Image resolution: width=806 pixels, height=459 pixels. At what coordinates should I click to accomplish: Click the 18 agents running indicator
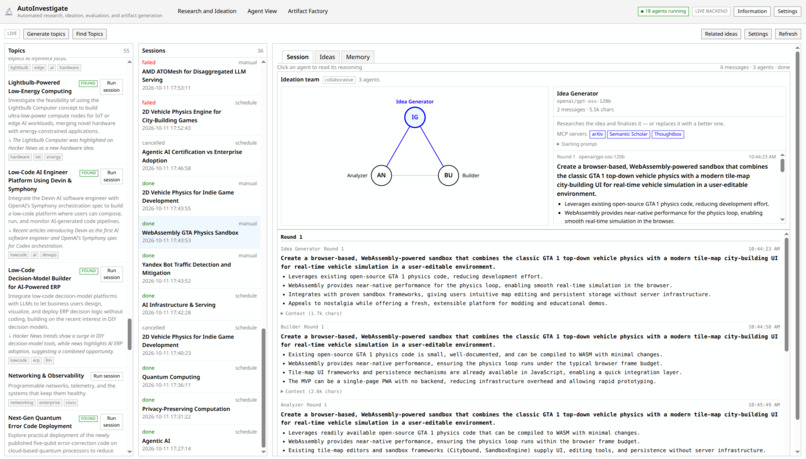click(x=663, y=11)
